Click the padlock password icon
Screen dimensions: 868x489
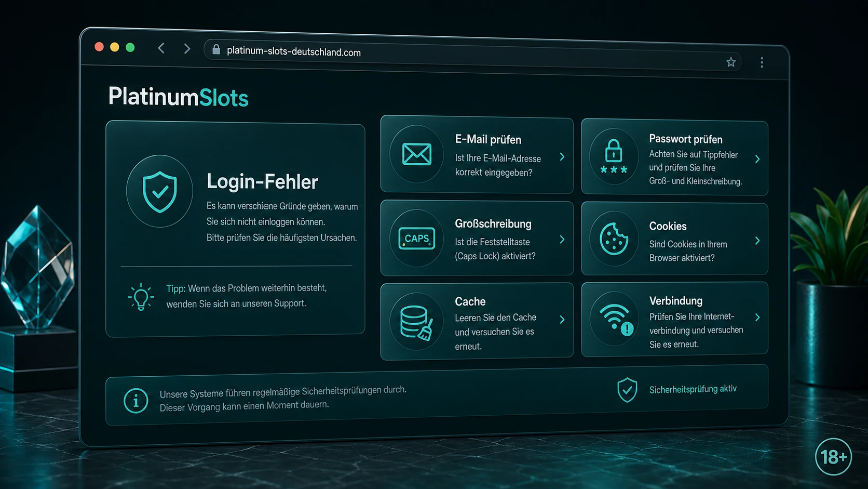point(614,156)
